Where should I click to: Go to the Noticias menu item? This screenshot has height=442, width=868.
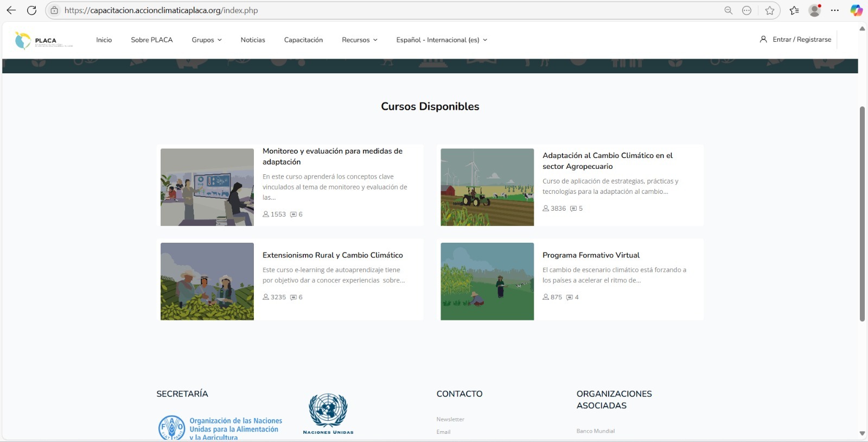point(253,40)
